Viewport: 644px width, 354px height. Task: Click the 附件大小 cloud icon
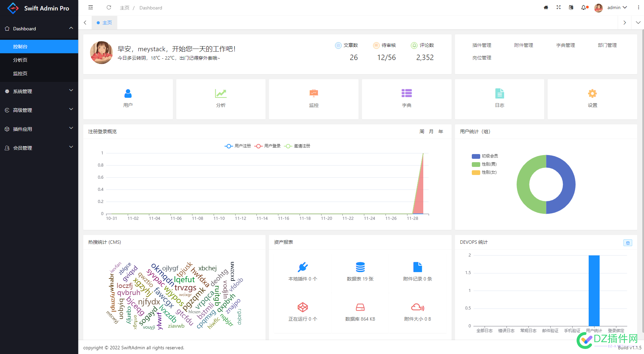(x=418, y=307)
